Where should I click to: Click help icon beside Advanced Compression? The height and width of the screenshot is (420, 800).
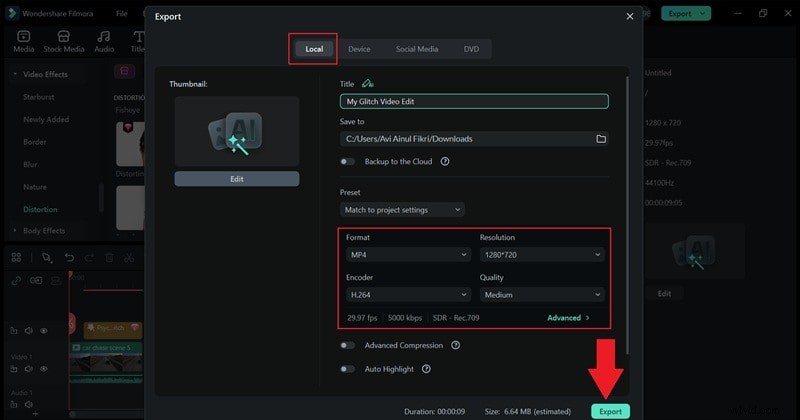[x=455, y=345]
